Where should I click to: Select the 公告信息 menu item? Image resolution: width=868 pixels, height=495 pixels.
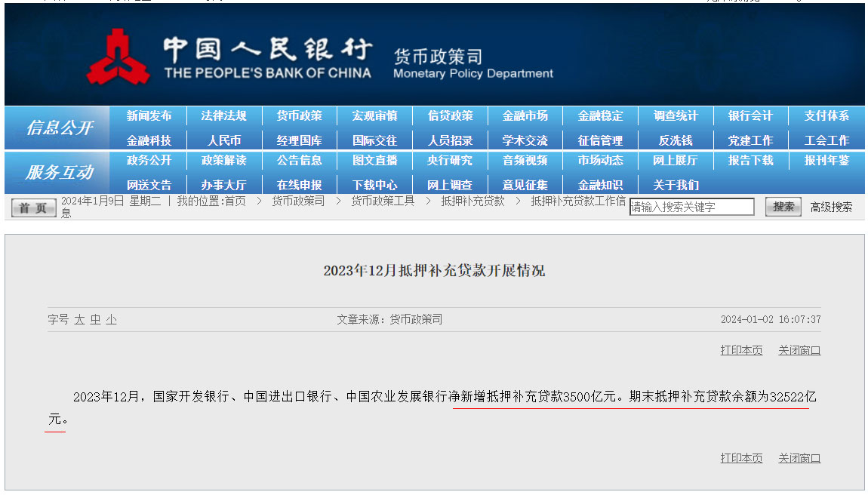[300, 160]
